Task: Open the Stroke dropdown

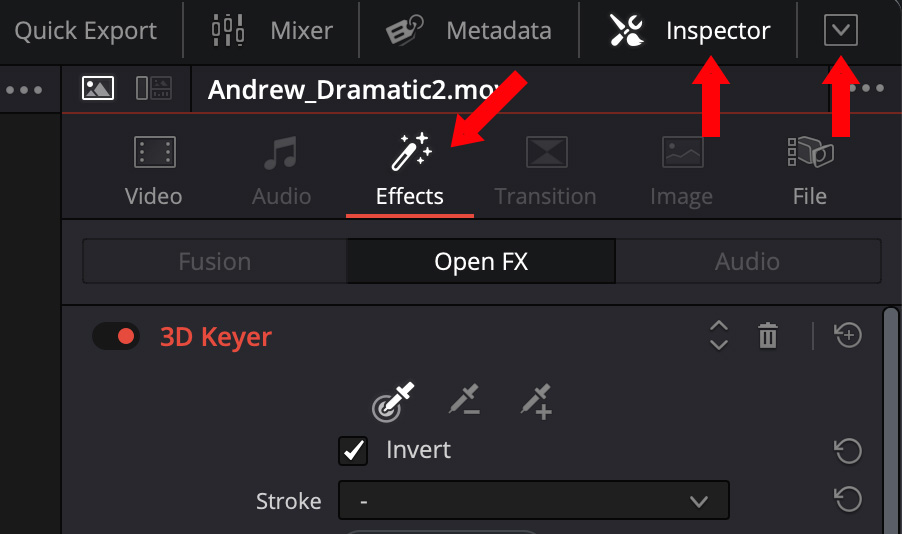Action: pyautogui.click(x=534, y=500)
